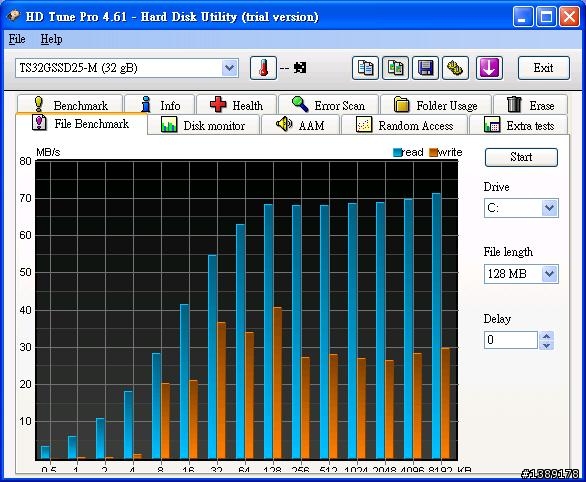Maximize the HD Tune window

546,17
